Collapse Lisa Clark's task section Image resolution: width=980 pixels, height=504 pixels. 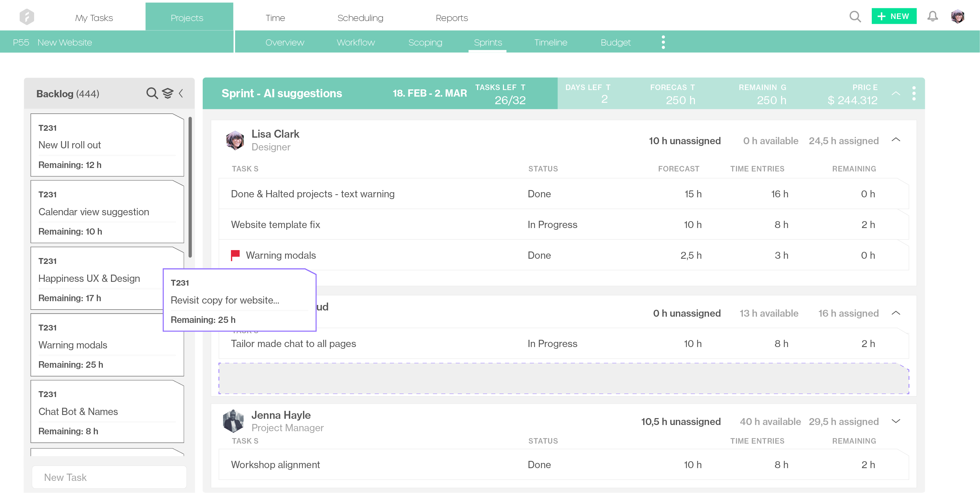(896, 139)
